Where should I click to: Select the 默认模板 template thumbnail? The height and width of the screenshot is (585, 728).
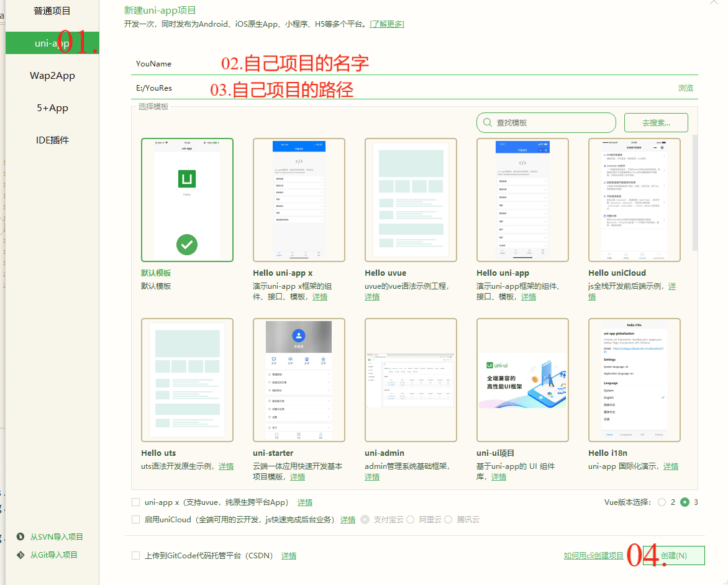pyautogui.click(x=187, y=199)
